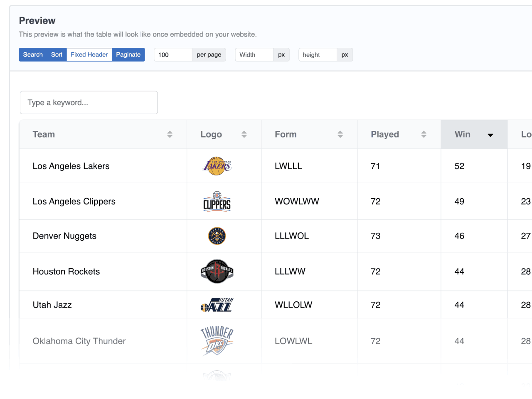Click the Nuggets played value 73

click(x=376, y=236)
